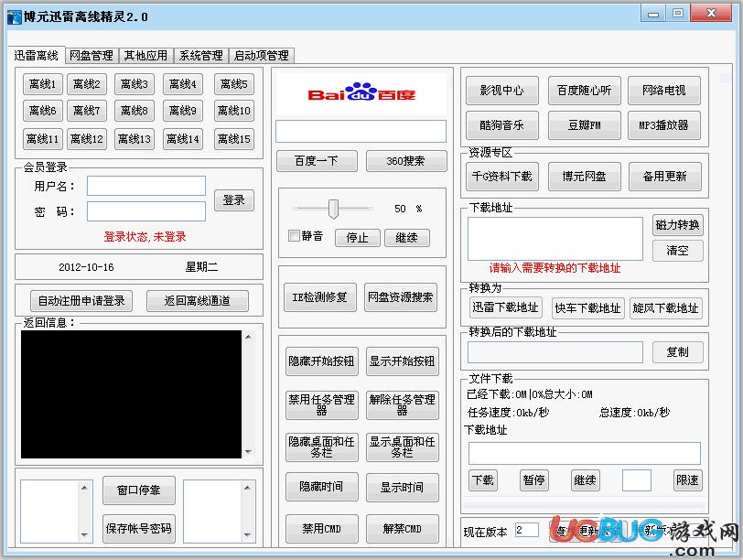Viewport: 743px width, 560px height.
Task: Click the 360搜索 button
Action: click(x=406, y=161)
